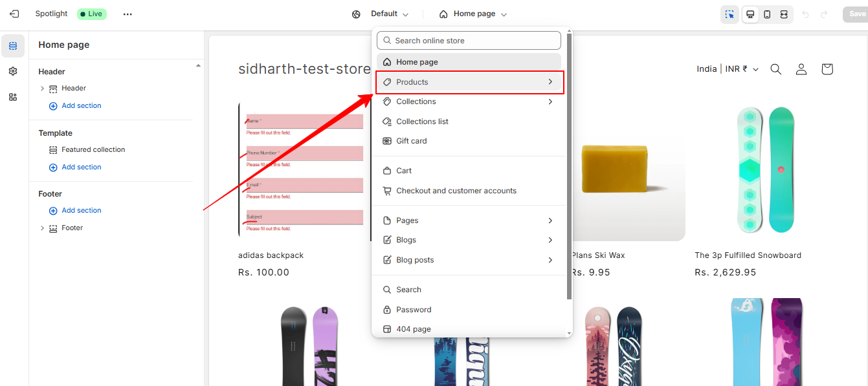Open the storefront cart bag icon
This screenshot has width=868, height=386.
(x=827, y=69)
